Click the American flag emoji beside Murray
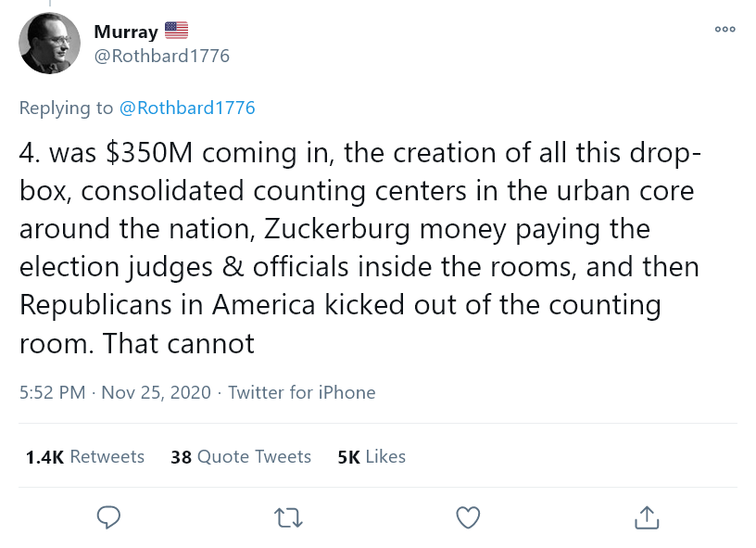The image size is (756, 548). (176, 31)
